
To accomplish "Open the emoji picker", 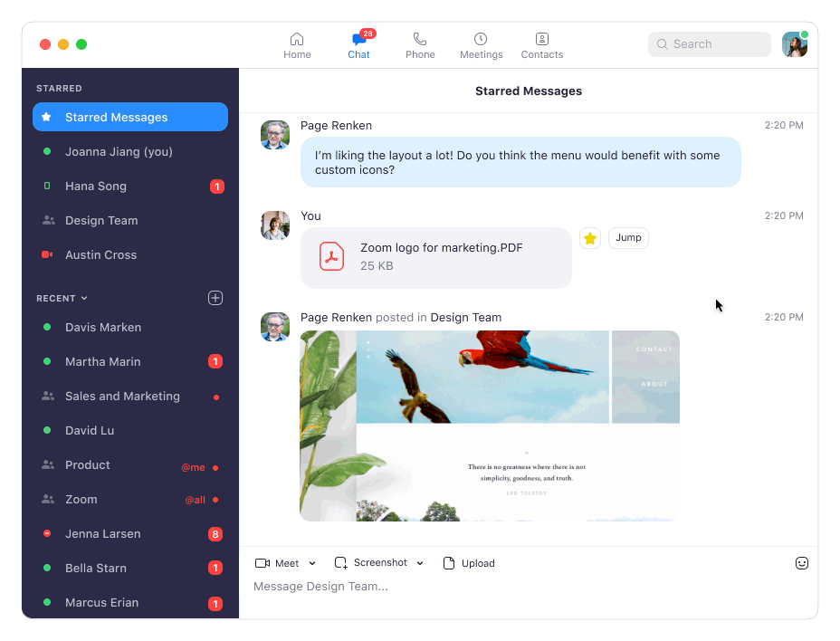I will tap(802, 562).
